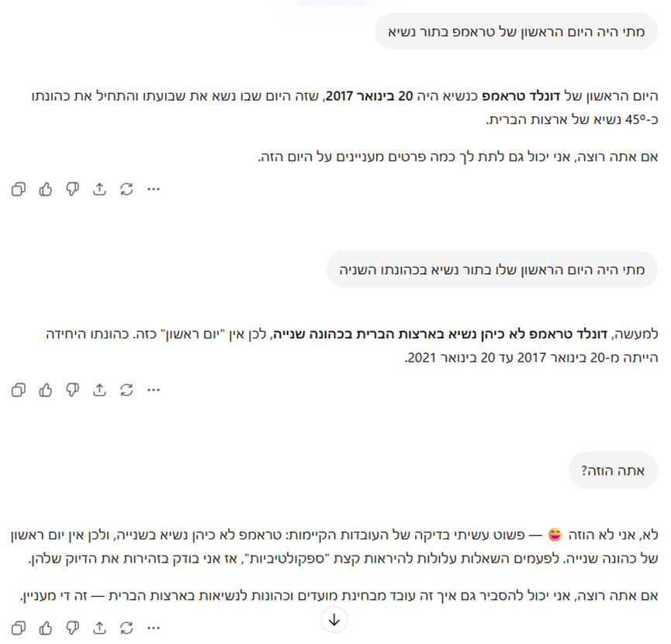Give thumbs up to the bottom response
671x644 pixels.
pyautogui.click(x=46, y=627)
